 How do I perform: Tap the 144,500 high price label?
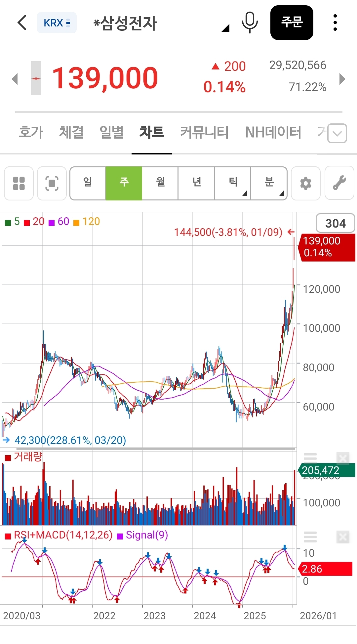(x=228, y=232)
